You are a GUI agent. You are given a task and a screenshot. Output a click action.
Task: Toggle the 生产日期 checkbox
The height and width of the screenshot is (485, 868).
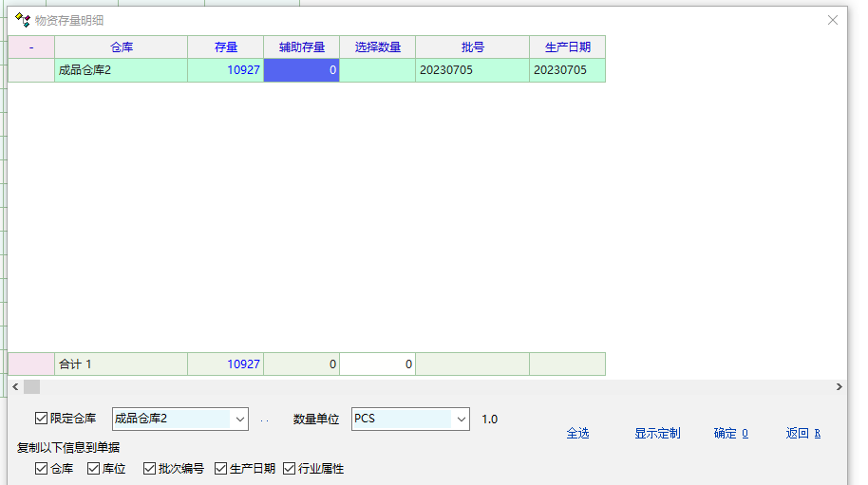tap(220, 468)
